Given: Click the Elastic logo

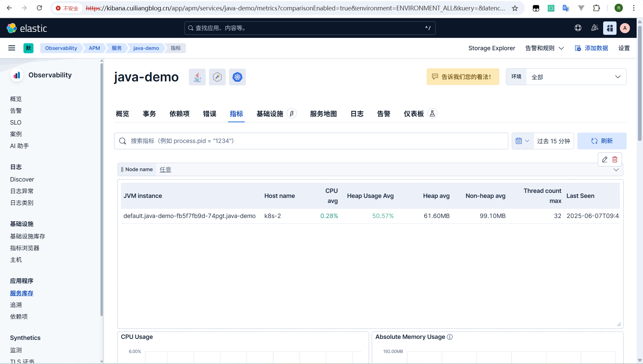Looking at the screenshot, I should pos(27,28).
